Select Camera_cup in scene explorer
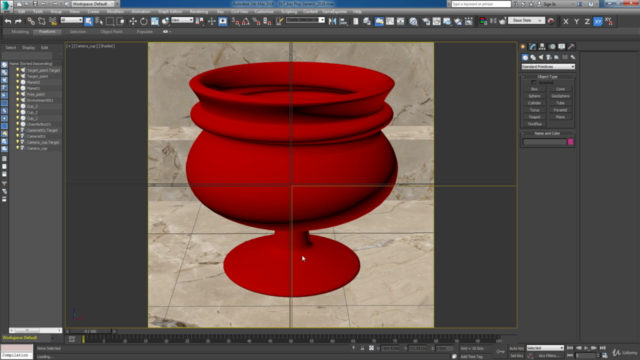This screenshot has width=640, height=360. point(37,149)
